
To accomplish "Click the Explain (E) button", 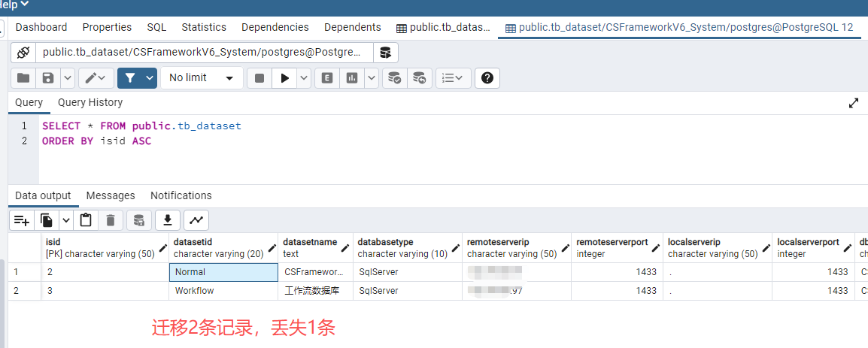I will click(327, 78).
